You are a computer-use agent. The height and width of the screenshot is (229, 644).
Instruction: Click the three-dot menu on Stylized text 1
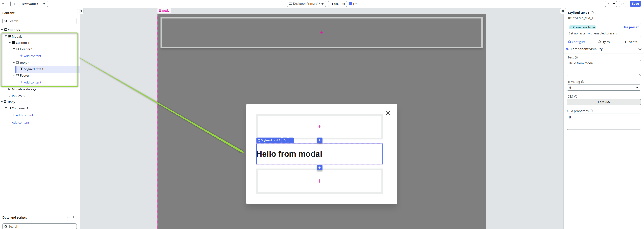pos(291,140)
